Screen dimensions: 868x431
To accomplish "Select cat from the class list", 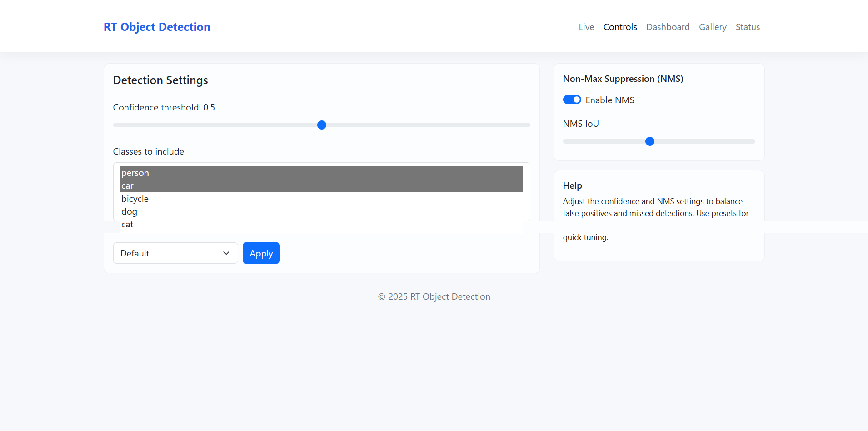I will [x=127, y=225].
